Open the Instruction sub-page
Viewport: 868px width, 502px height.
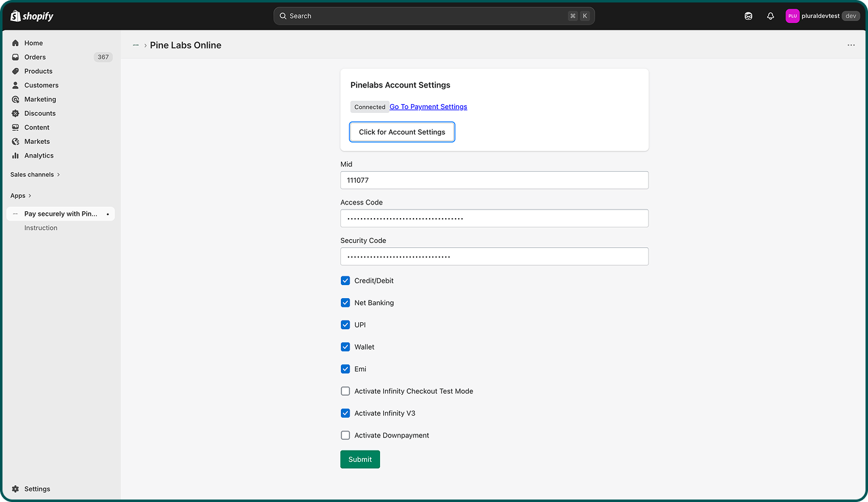pos(41,228)
